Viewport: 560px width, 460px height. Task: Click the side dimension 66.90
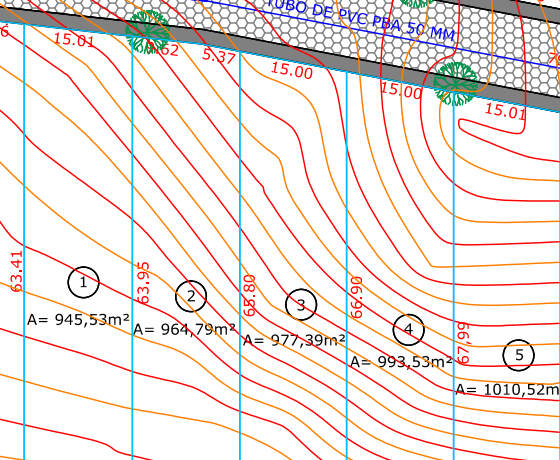[356, 297]
